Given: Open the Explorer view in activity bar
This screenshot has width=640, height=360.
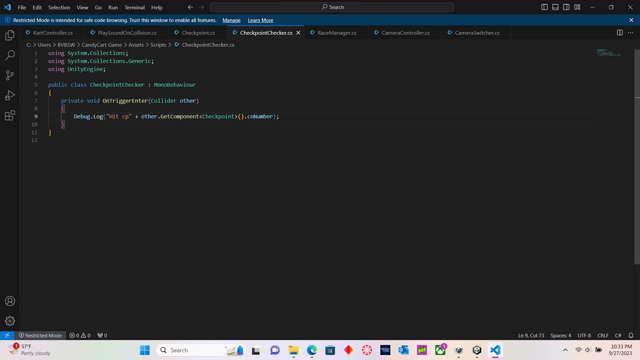Looking at the screenshot, I should [10, 36].
